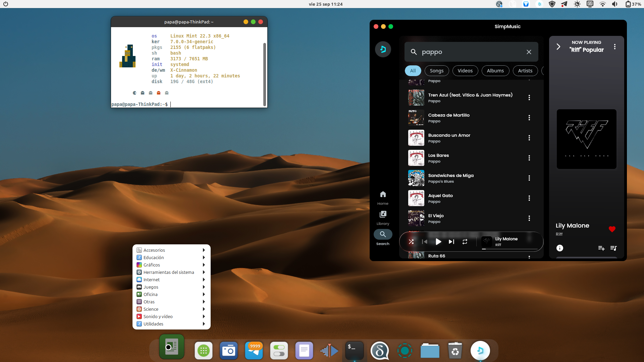Viewport: 644px width, 362px height.
Task: Open the volume icon in top panel
Action: pos(614,4)
